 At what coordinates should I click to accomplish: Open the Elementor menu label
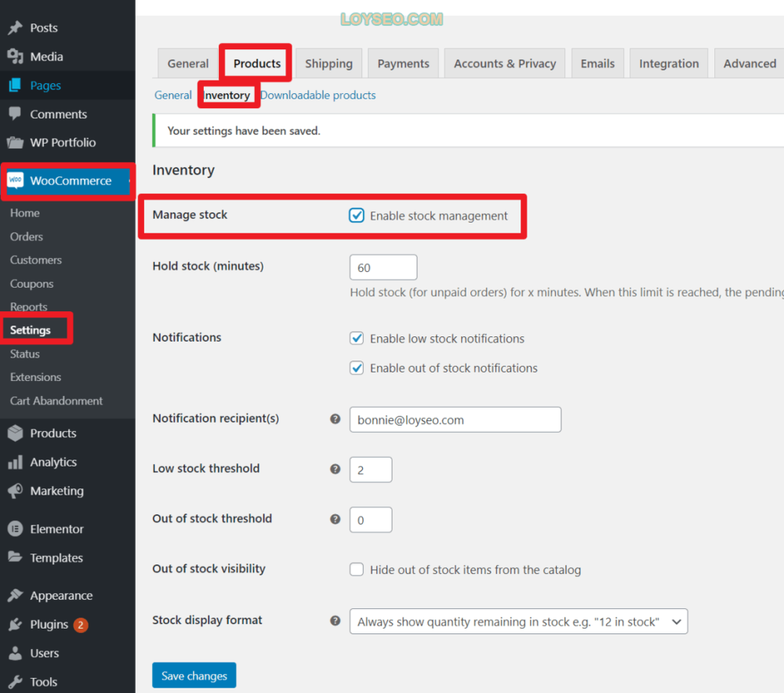(x=57, y=529)
